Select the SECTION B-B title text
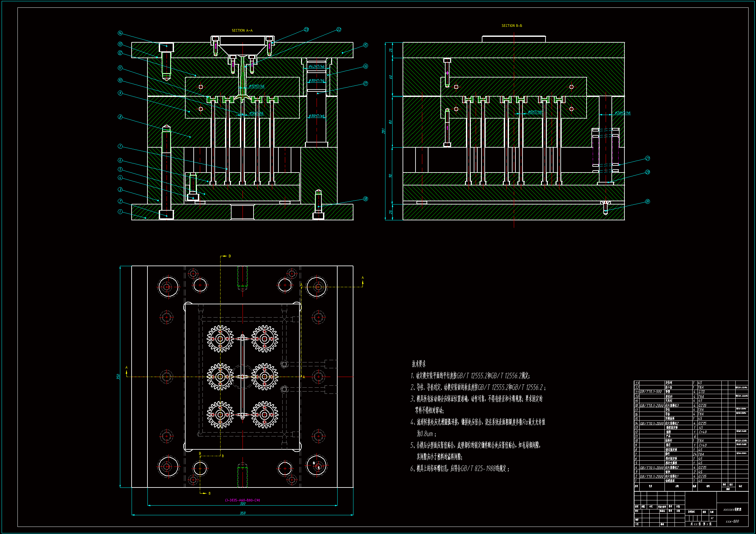Viewport: 756px width, 534px height. pos(512,26)
